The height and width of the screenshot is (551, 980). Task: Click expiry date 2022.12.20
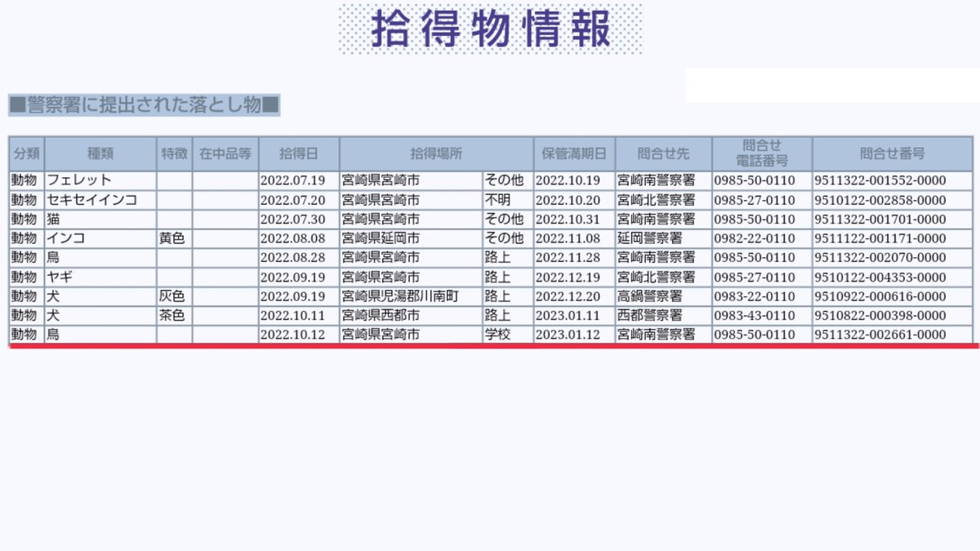click(x=574, y=295)
